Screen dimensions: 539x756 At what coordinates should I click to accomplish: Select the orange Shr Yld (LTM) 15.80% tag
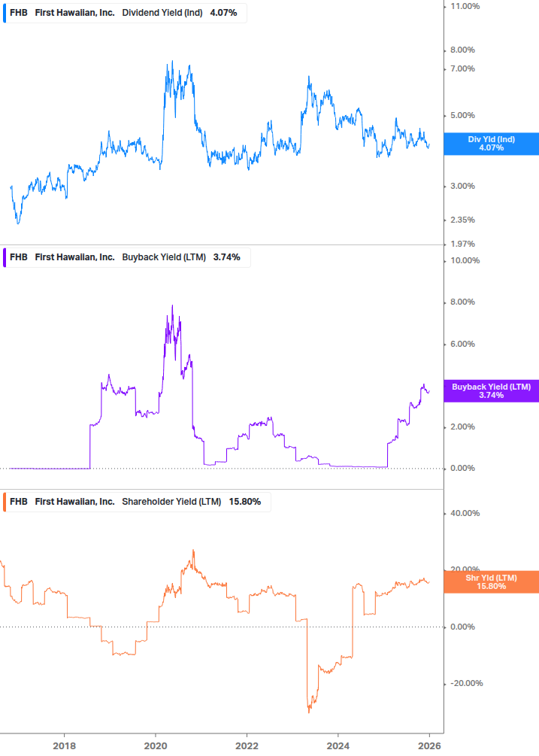(492, 582)
